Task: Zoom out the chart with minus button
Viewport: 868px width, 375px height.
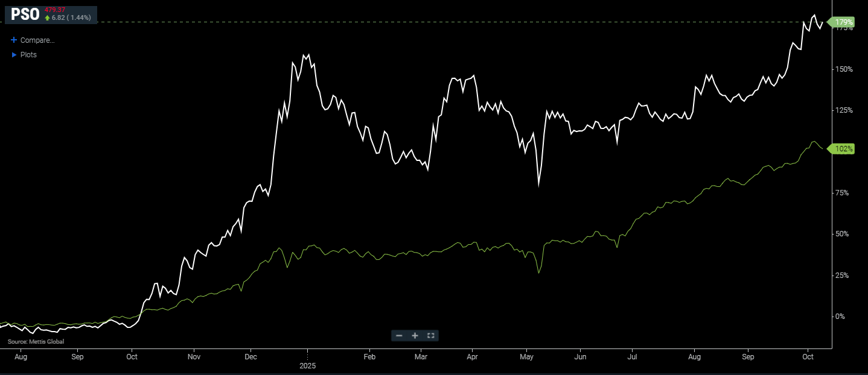Action: point(399,336)
